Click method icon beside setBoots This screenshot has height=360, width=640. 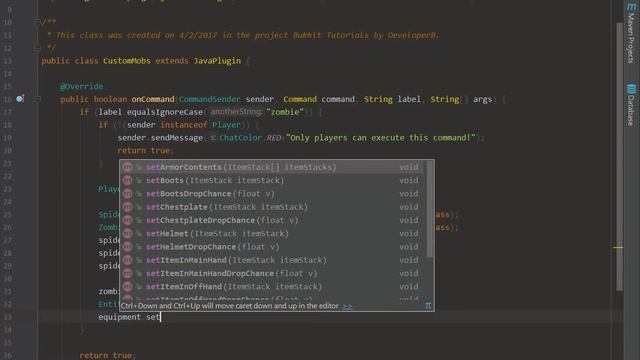coord(127,180)
